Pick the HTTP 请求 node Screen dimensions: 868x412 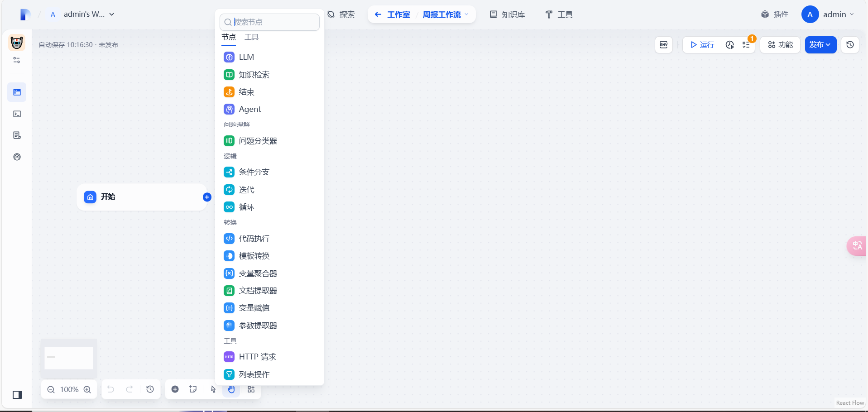coord(257,357)
